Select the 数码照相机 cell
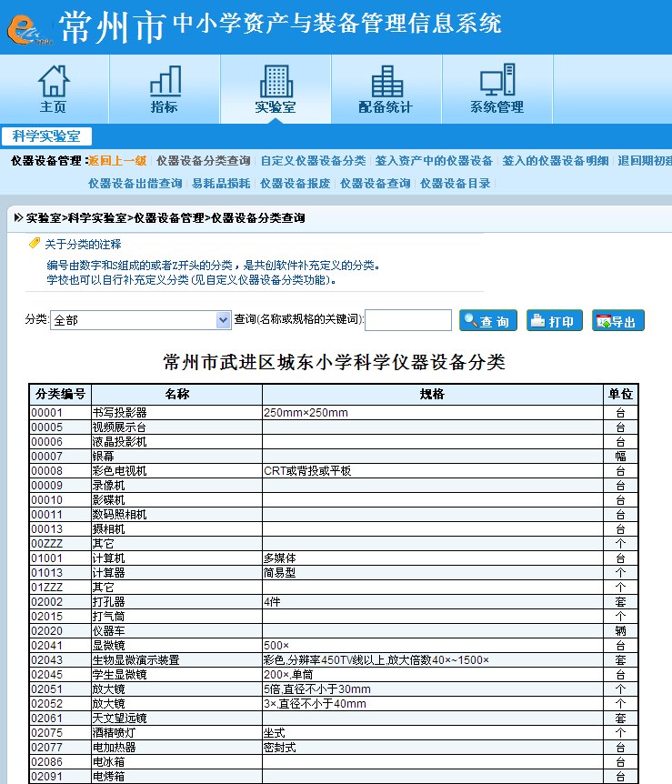Image resolution: width=672 pixels, height=784 pixels. [x=177, y=515]
